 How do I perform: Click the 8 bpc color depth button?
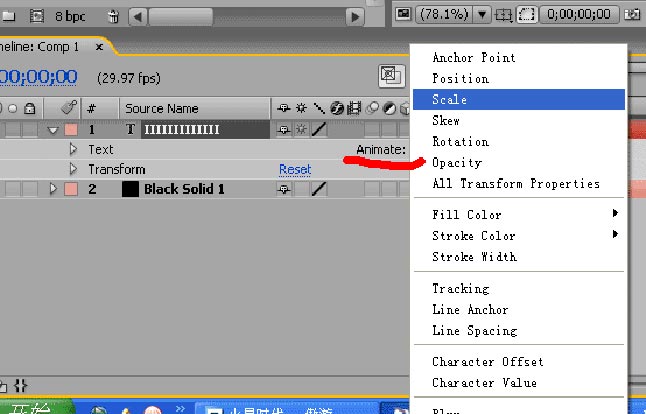click(x=70, y=16)
